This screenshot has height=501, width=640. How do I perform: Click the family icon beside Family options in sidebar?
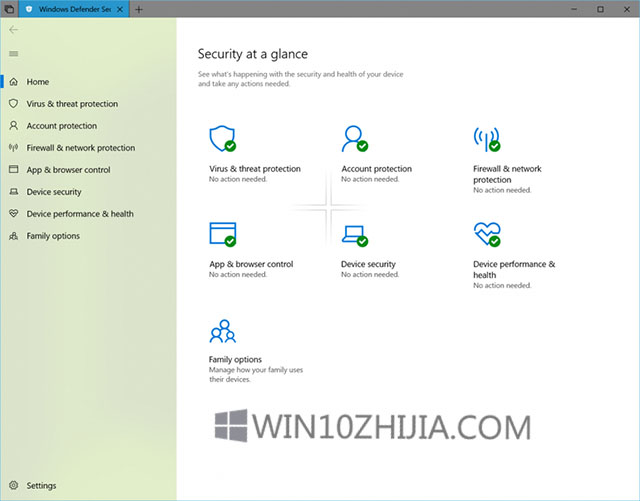(13, 236)
